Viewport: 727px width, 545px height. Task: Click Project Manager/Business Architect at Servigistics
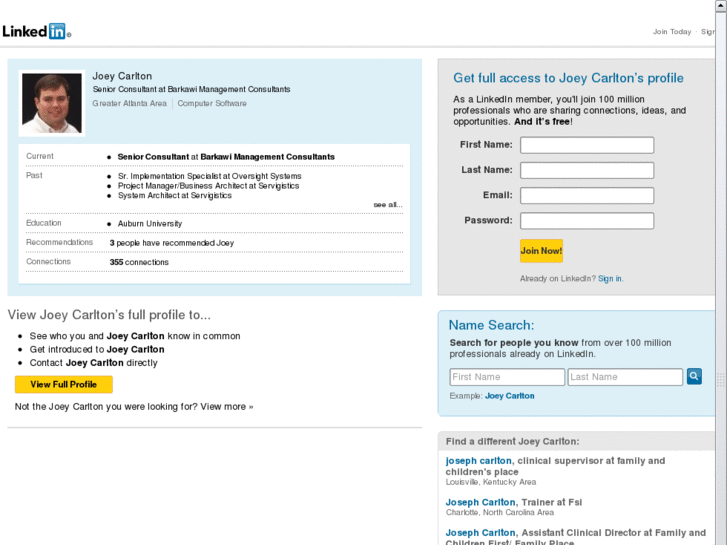[208, 186]
